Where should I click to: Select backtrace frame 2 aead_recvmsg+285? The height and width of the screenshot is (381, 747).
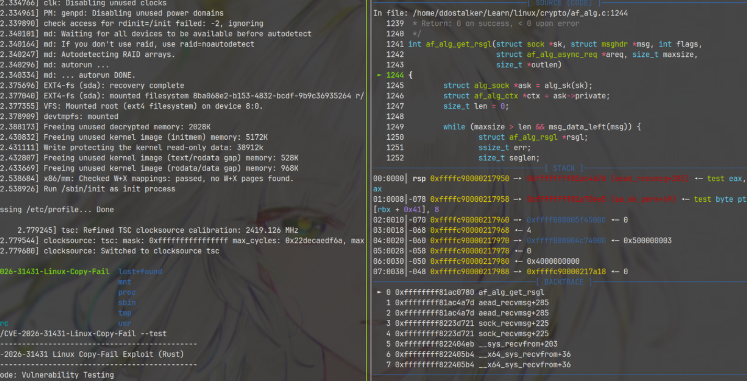[467, 313]
